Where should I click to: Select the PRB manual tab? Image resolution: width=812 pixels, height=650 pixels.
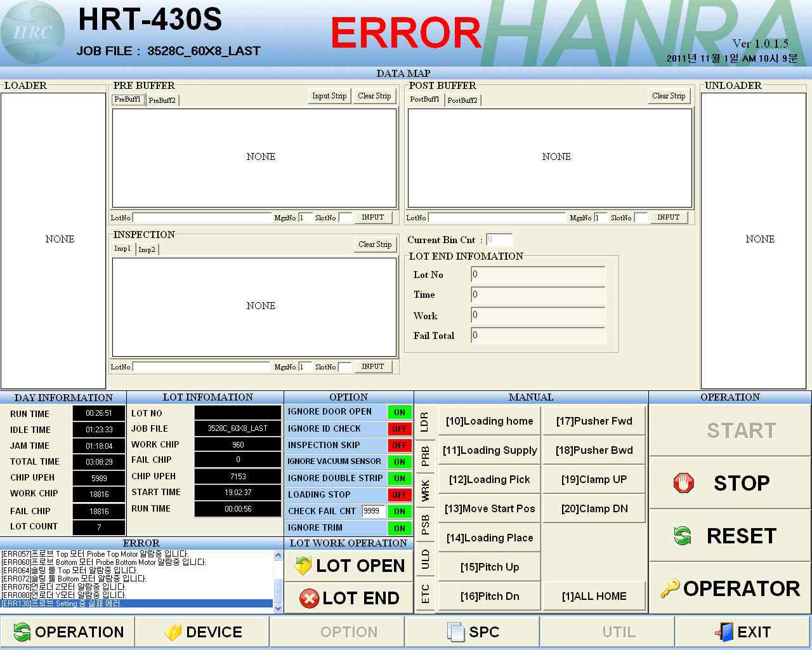[425, 456]
